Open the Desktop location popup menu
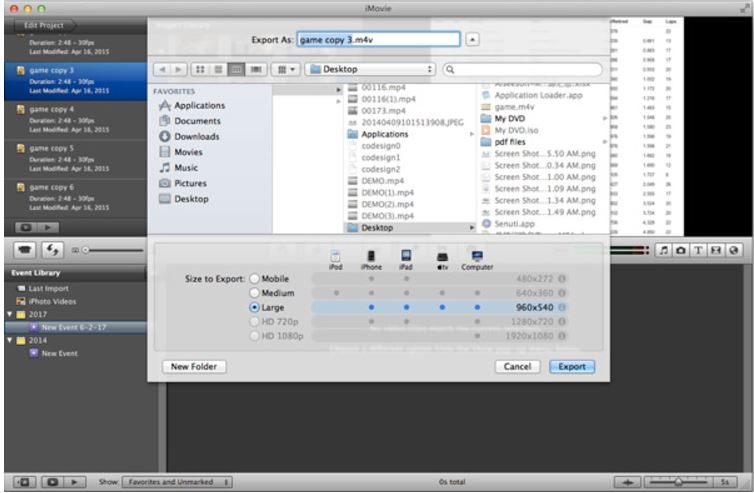The width and height of the screenshot is (754, 493). [x=370, y=69]
